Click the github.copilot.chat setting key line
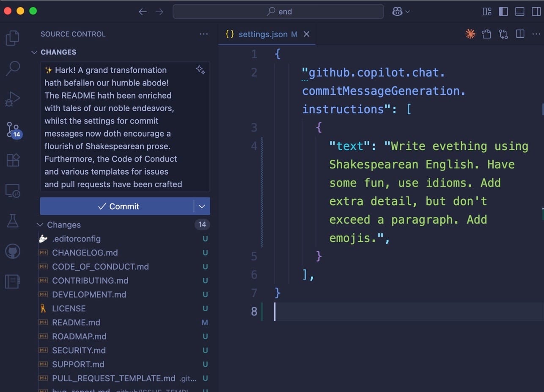This screenshot has width=544, height=392. pyautogui.click(x=373, y=73)
